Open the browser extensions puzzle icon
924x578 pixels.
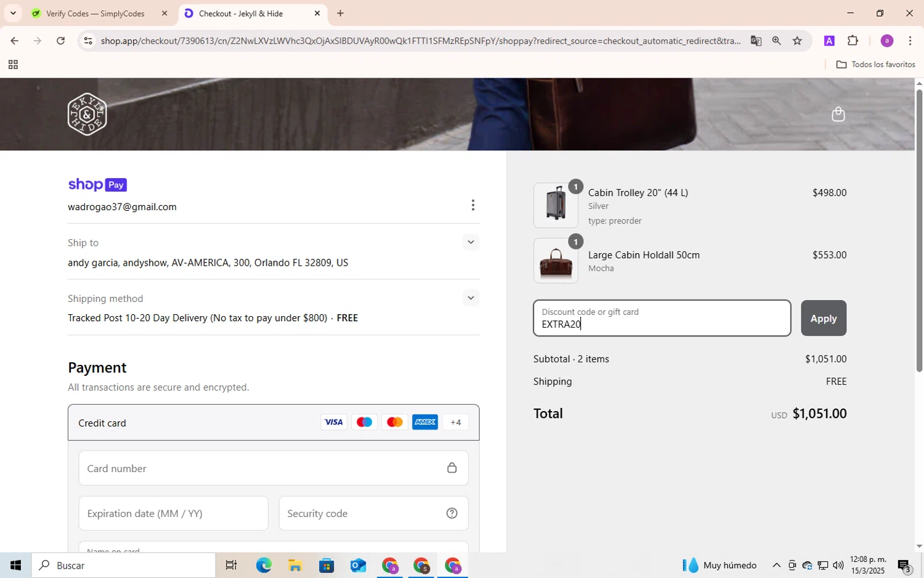coord(853,41)
